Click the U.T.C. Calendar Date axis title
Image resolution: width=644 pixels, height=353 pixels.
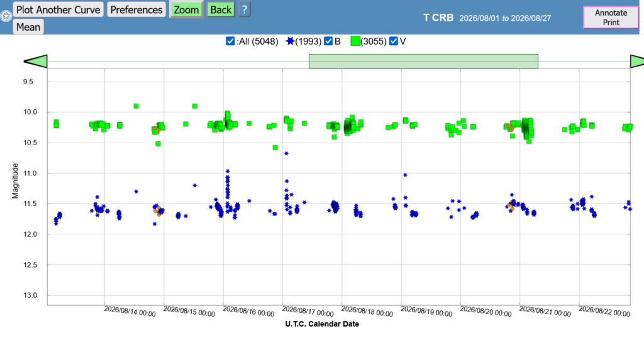tap(322, 324)
